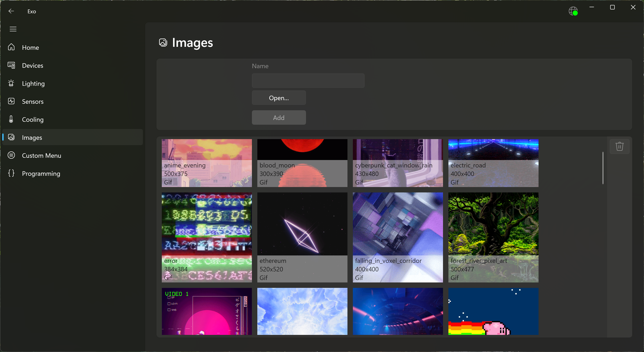Screen dimensions: 644x352
Task: Click the trash delete icon
Action: 619,147
